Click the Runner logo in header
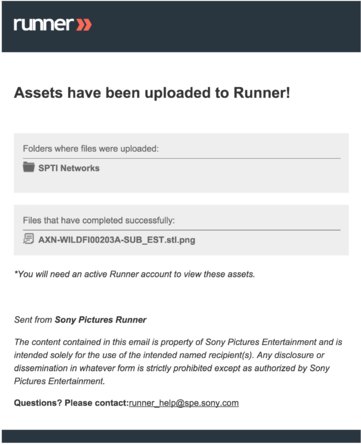The height and width of the screenshot is (445, 361). [52, 24]
